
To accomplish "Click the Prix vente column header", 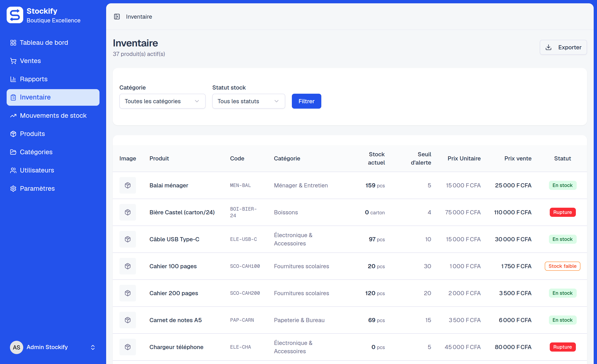I will pos(518,158).
